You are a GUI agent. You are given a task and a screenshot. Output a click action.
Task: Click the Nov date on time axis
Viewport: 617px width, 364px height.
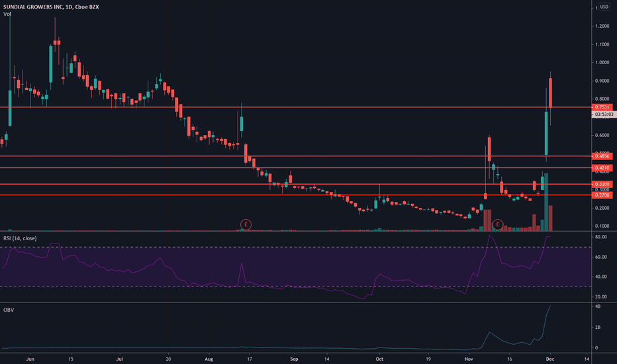[469, 359]
